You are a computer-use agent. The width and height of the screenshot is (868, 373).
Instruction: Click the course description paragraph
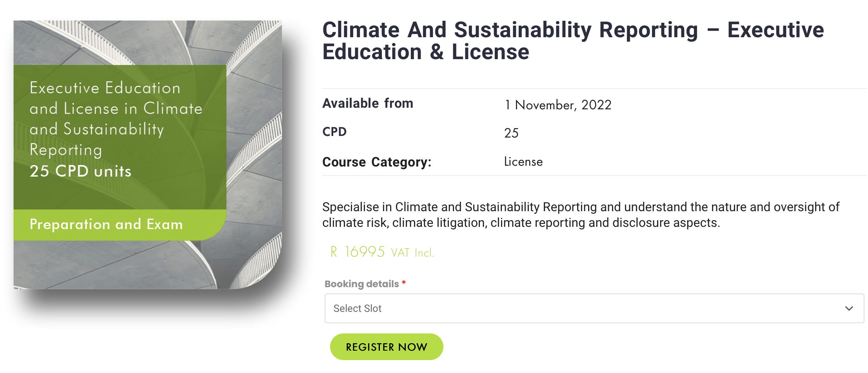[x=581, y=215]
